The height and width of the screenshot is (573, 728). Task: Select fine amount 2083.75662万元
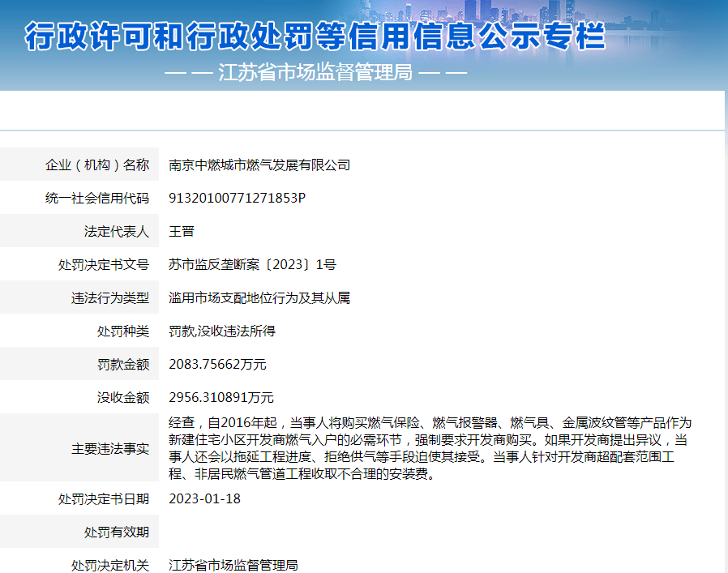(217, 365)
